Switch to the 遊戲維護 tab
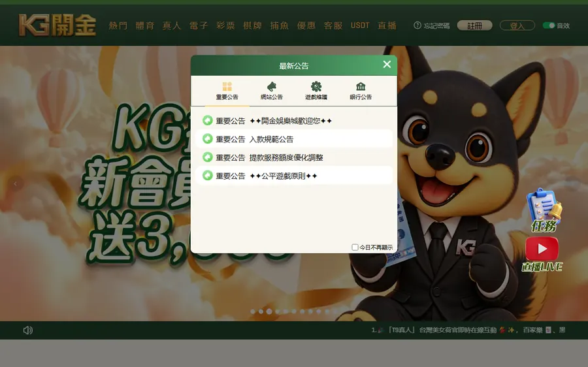This screenshot has width=588, height=367. [316, 91]
